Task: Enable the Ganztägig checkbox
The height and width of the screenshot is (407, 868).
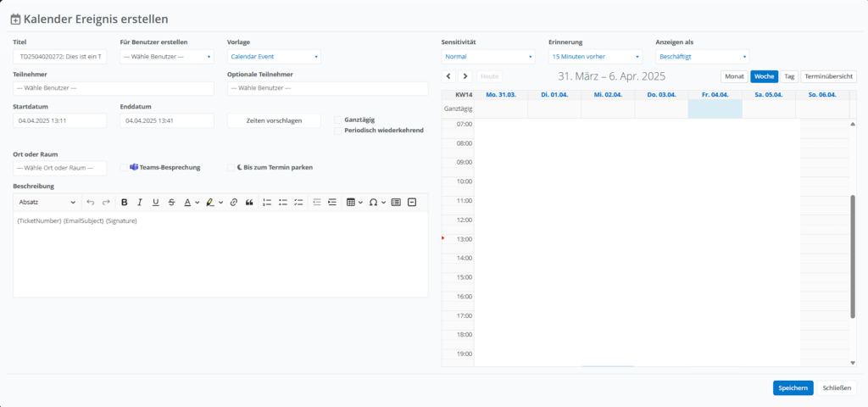Action: 338,120
